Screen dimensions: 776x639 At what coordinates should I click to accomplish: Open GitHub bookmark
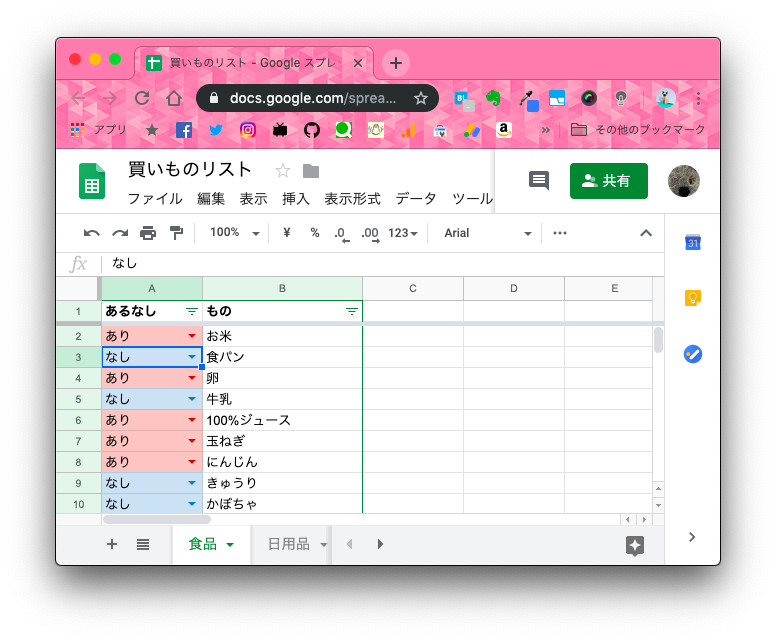[312, 130]
